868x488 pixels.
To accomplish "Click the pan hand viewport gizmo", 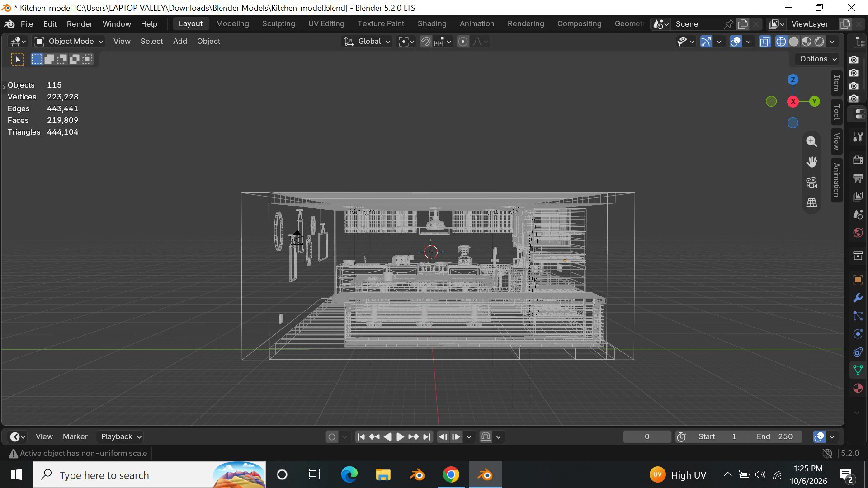I will 811,162.
